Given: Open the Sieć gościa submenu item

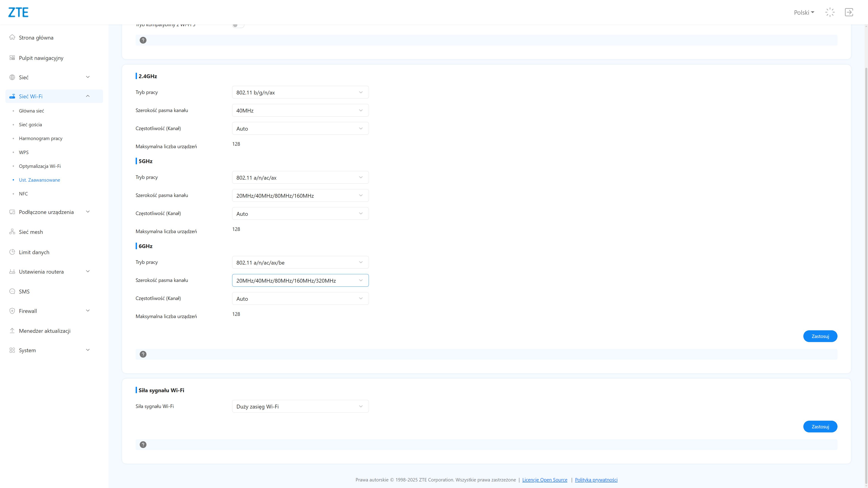Looking at the screenshot, I should (30, 125).
